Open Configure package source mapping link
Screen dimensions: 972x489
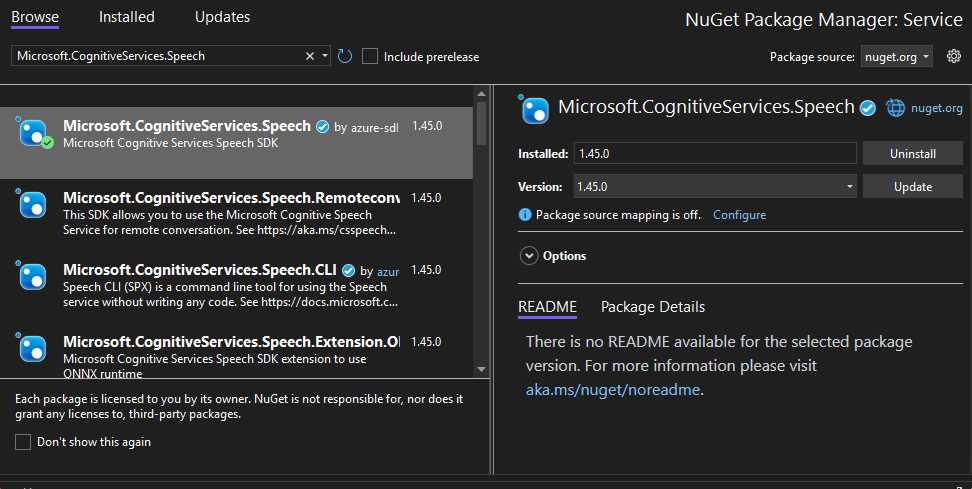coord(740,215)
